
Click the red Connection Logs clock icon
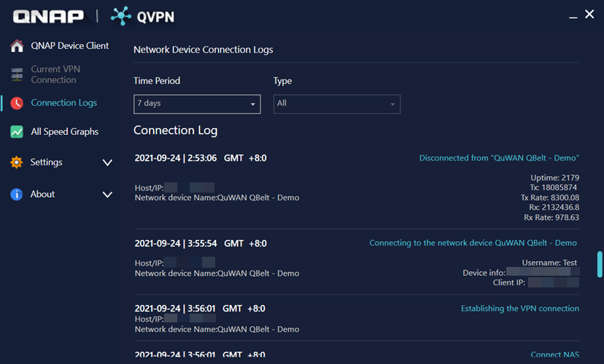pos(17,103)
